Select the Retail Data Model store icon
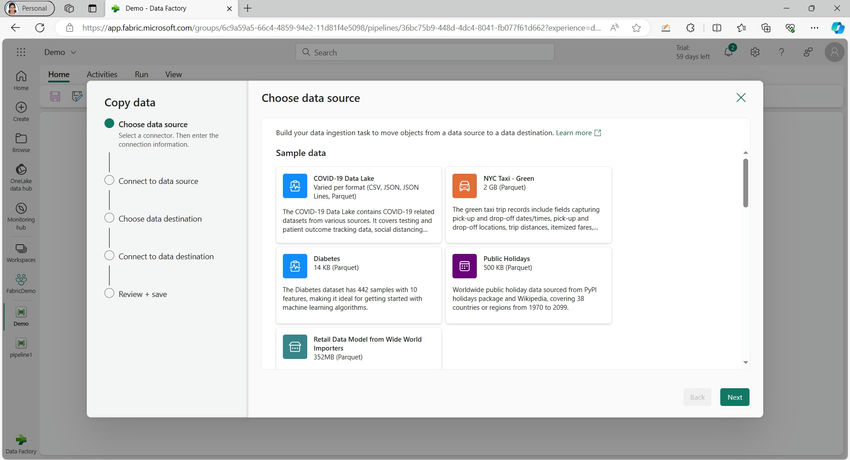This screenshot has height=460, width=850. (x=295, y=347)
